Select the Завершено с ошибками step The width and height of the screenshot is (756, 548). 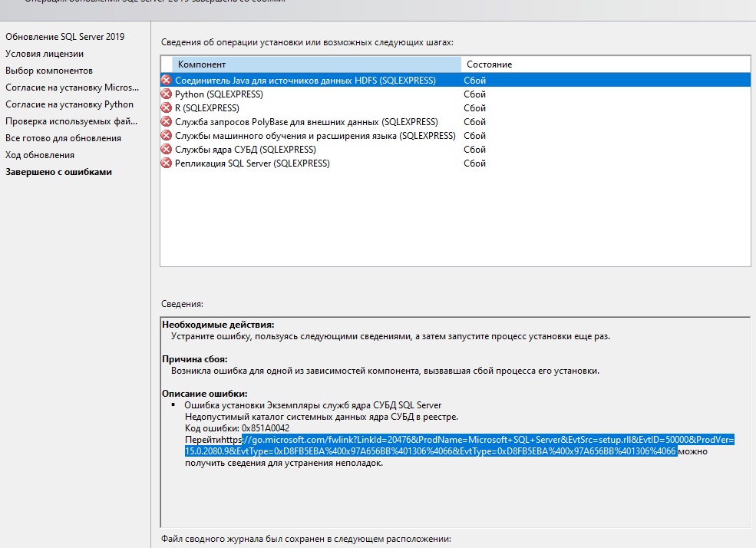pos(58,172)
